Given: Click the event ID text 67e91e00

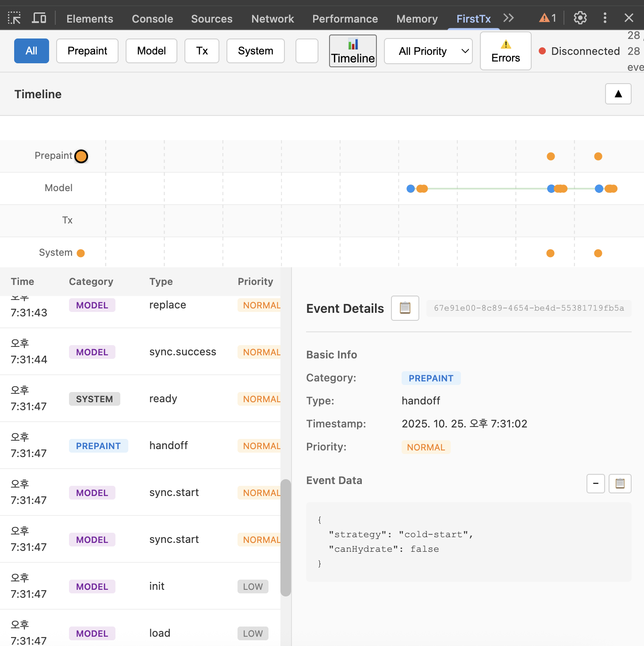Looking at the screenshot, I should tap(529, 308).
